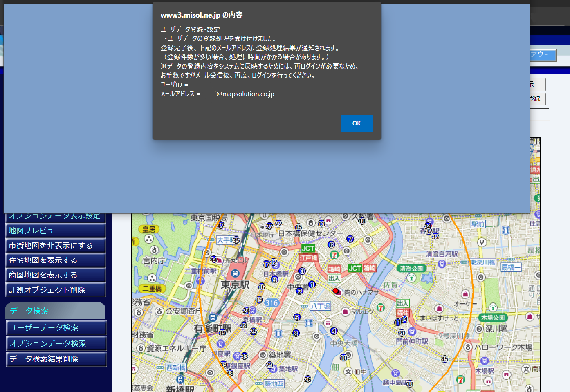Click map marker number 5
Viewport: 570px width, 392px height.
click(x=297, y=317)
